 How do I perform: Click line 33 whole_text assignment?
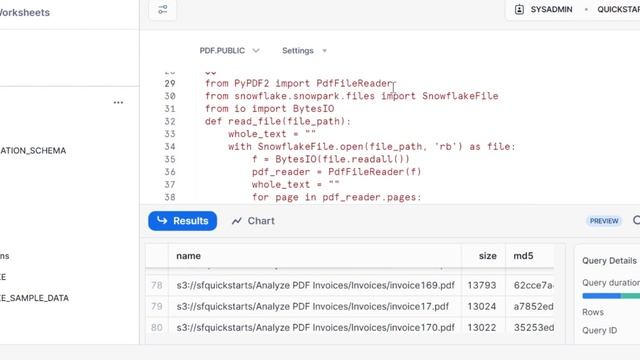click(x=272, y=134)
